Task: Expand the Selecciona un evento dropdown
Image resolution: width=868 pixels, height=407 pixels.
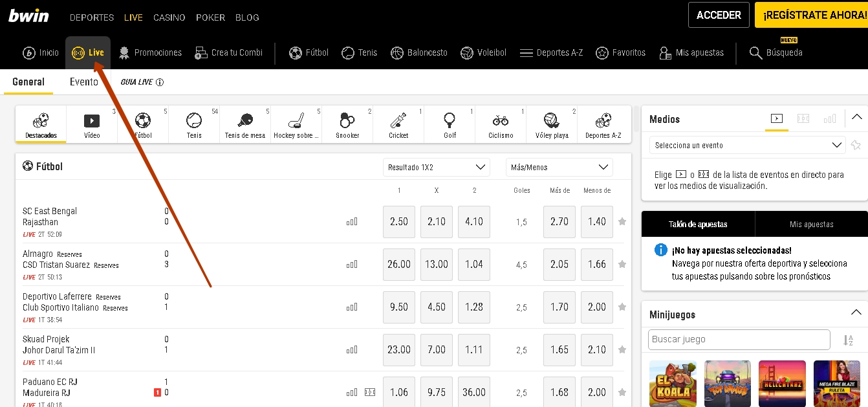Action: click(747, 145)
